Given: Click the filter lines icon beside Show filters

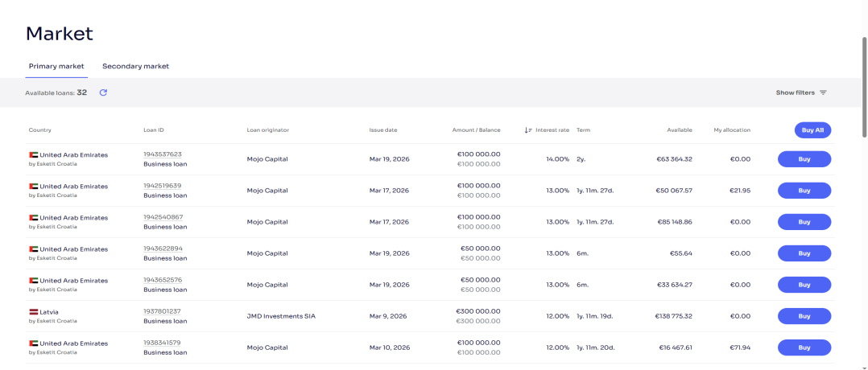Looking at the screenshot, I should point(823,92).
